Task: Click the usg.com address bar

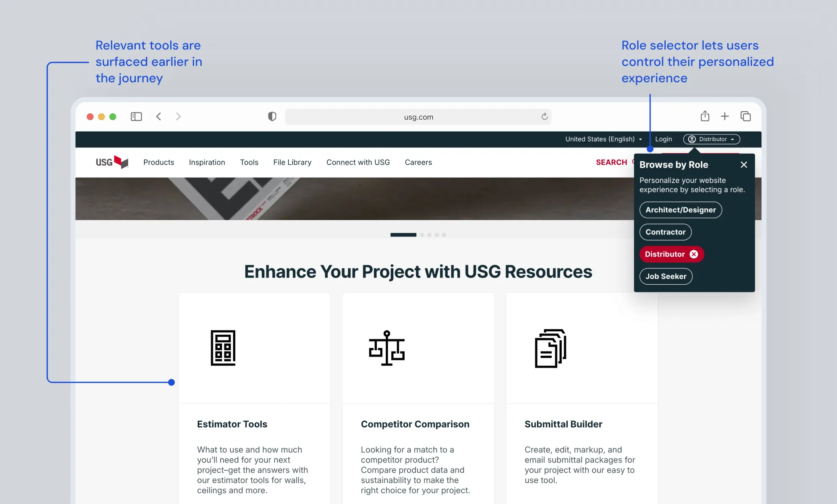Action: click(x=418, y=117)
